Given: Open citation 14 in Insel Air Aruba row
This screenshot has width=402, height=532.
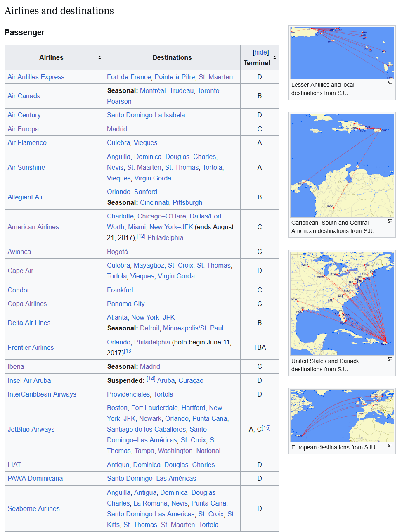Looking at the screenshot, I should (x=151, y=379).
